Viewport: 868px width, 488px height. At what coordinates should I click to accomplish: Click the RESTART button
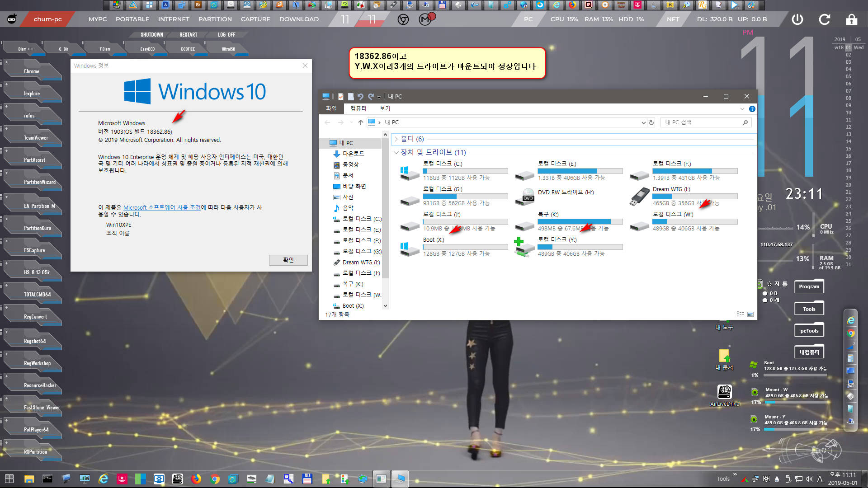188,35
